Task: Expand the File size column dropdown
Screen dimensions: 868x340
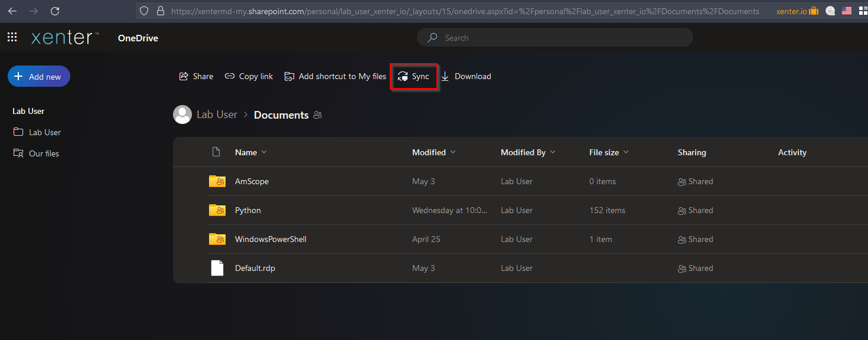Action: (626, 152)
